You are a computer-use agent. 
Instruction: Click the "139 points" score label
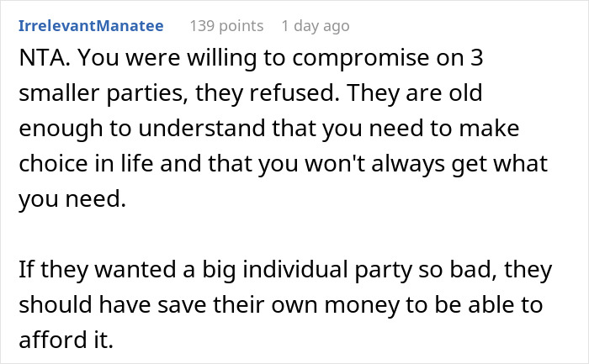pyautogui.click(x=226, y=26)
